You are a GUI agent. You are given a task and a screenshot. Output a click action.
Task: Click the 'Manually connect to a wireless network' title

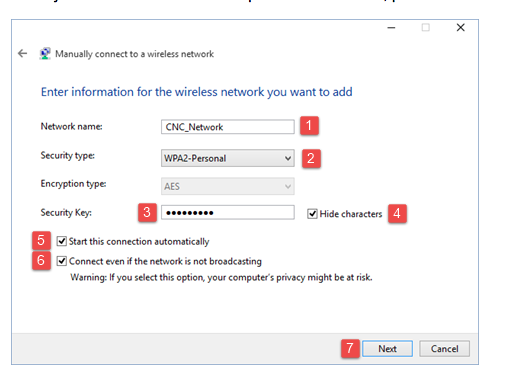[134, 54]
